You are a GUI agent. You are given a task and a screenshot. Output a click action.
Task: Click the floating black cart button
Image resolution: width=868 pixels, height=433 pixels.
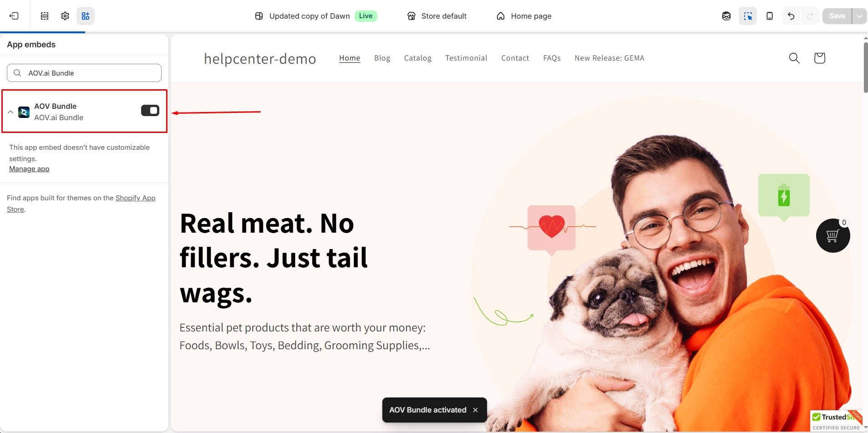[x=833, y=235]
